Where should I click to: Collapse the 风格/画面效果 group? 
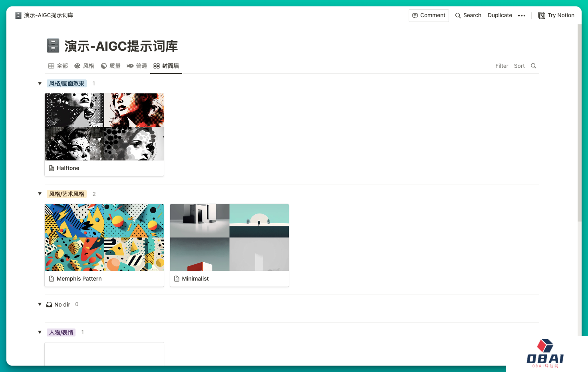pyautogui.click(x=40, y=83)
